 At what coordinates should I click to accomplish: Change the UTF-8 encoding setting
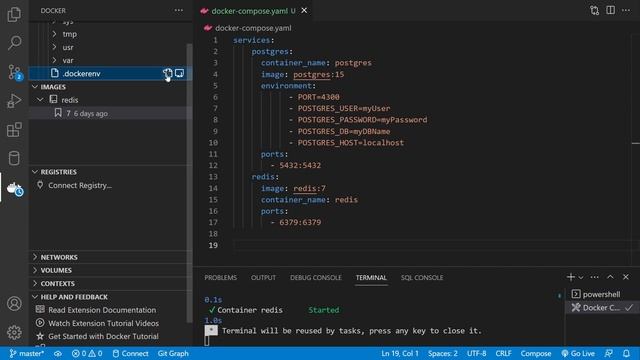[477, 353]
